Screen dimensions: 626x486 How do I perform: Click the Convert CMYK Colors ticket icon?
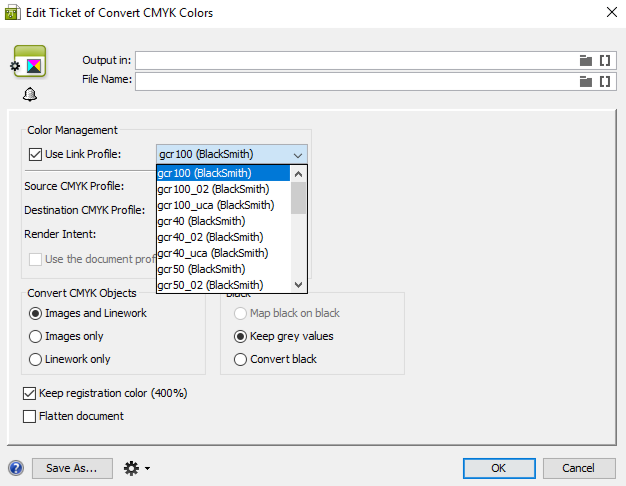click(30, 61)
